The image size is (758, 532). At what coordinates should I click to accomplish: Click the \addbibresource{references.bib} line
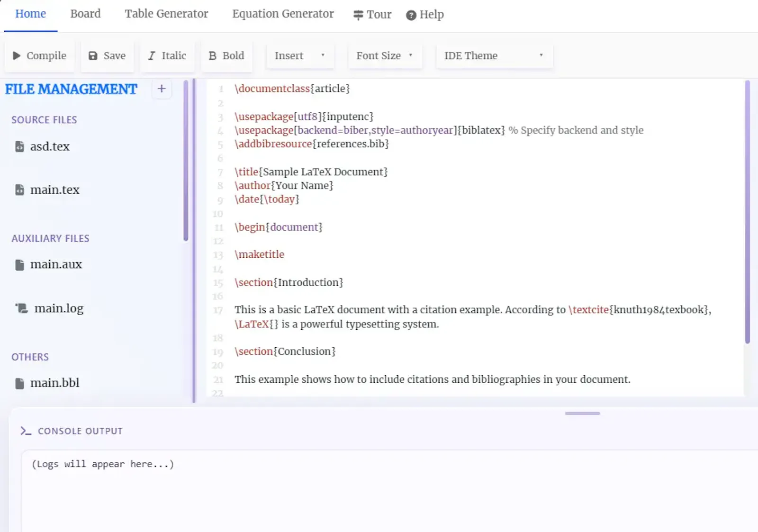[x=311, y=144]
